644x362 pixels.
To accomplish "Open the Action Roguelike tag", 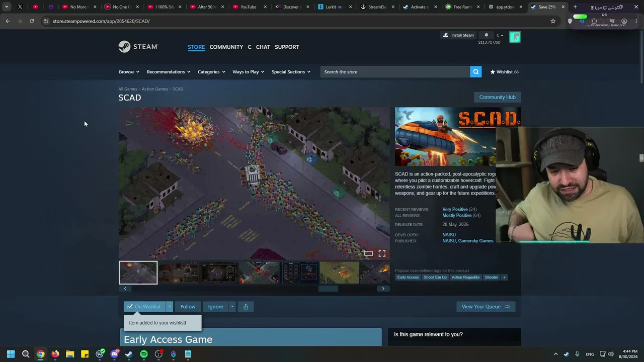I will [465, 277].
